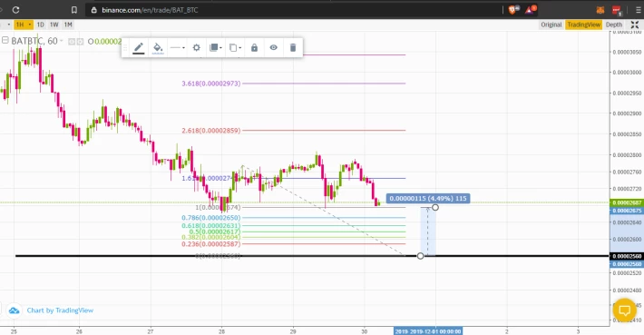644x335 pixels.
Task: Open drawing settings gear icon
Action: pos(196,48)
